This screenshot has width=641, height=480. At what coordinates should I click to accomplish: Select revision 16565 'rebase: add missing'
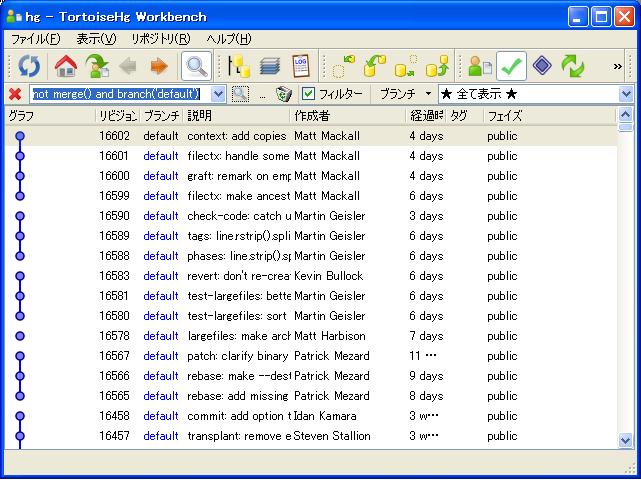click(x=311, y=396)
